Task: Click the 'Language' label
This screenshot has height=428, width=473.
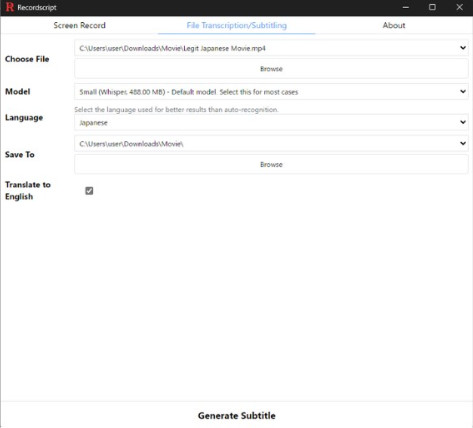Action: point(24,118)
